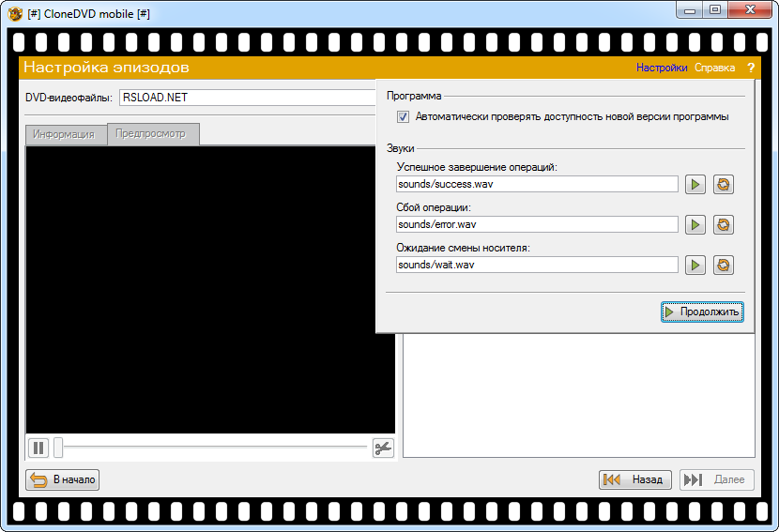Reset wait.wav sound to default
The height and width of the screenshot is (532, 779).
pyautogui.click(x=724, y=265)
